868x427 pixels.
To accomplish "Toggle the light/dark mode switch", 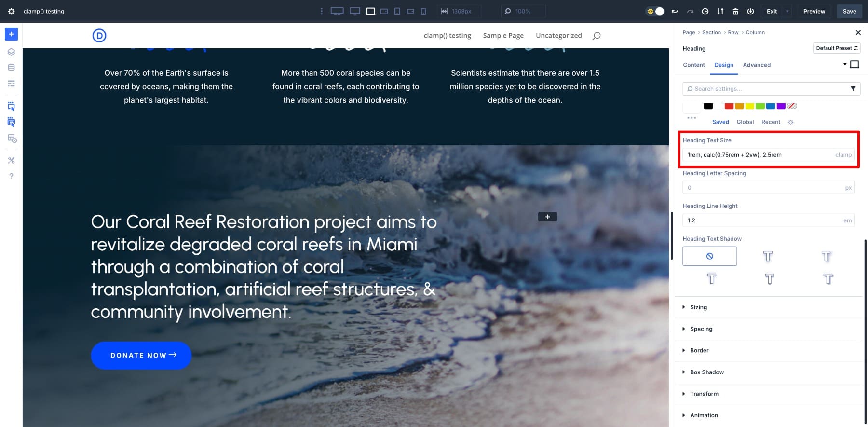I will coord(655,11).
